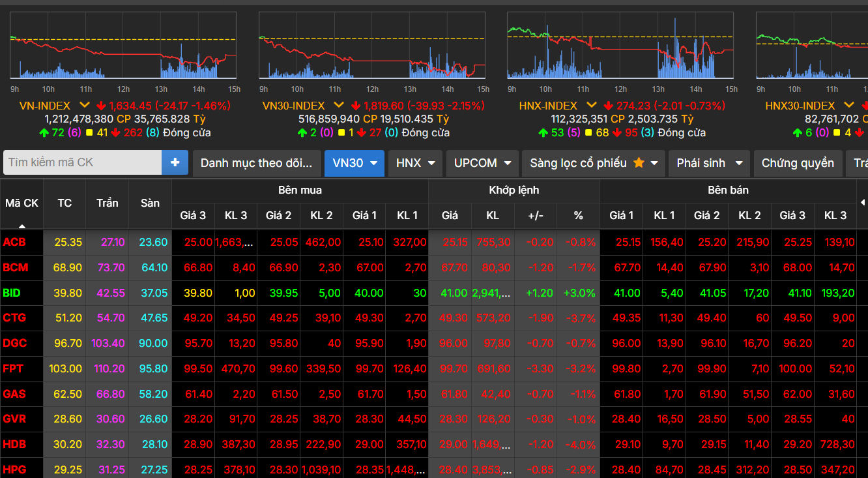Select the GVR stock symbol
The height and width of the screenshot is (478, 868).
coord(14,419)
